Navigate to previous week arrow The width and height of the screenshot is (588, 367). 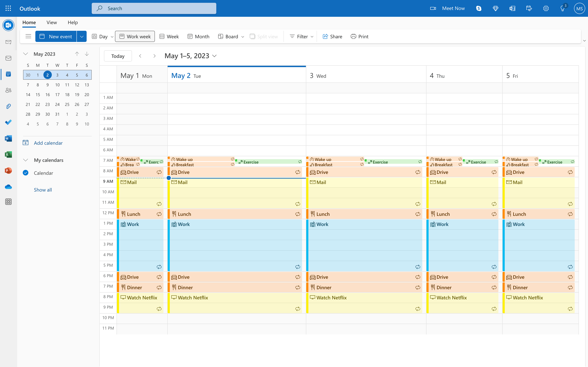pyautogui.click(x=140, y=55)
